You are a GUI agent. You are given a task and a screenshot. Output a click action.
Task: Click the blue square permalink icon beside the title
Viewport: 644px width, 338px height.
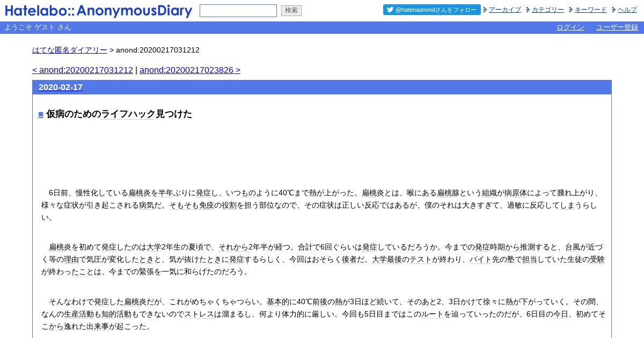[41, 114]
